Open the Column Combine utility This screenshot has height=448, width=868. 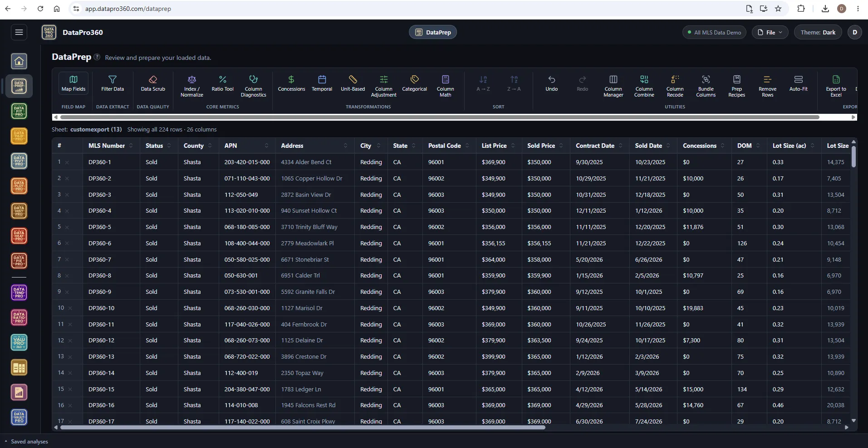pyautogui.click(x=644, y=86)
